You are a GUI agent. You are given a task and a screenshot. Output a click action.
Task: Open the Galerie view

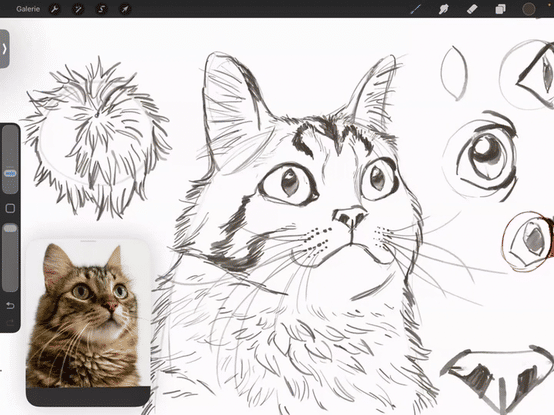[x=28, y=9]
